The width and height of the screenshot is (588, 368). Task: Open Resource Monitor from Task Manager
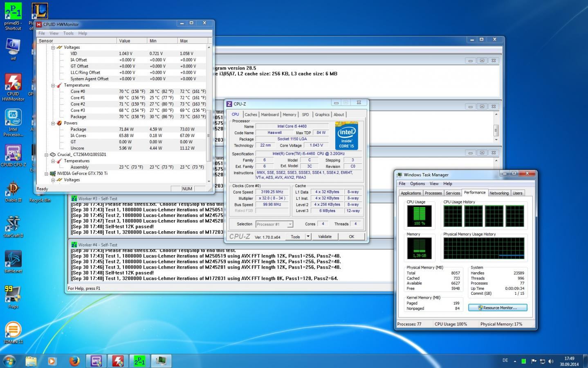pyautogui.click(x=498, y=308)
